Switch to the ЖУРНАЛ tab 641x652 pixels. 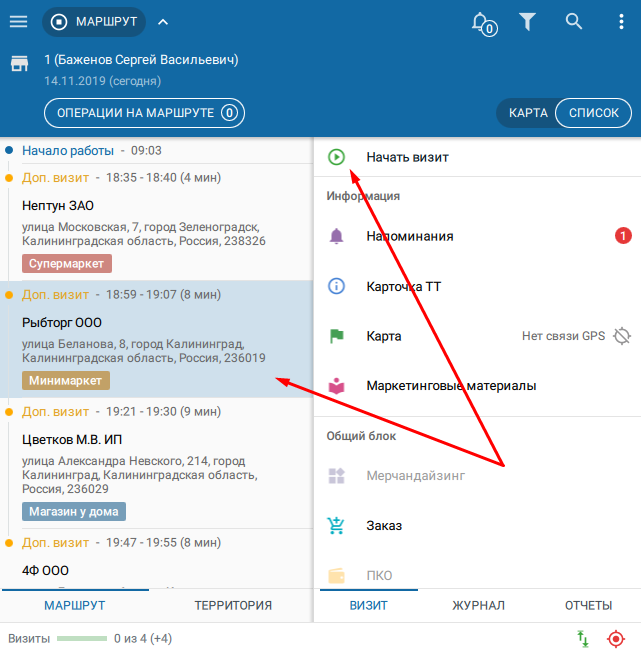478,605
